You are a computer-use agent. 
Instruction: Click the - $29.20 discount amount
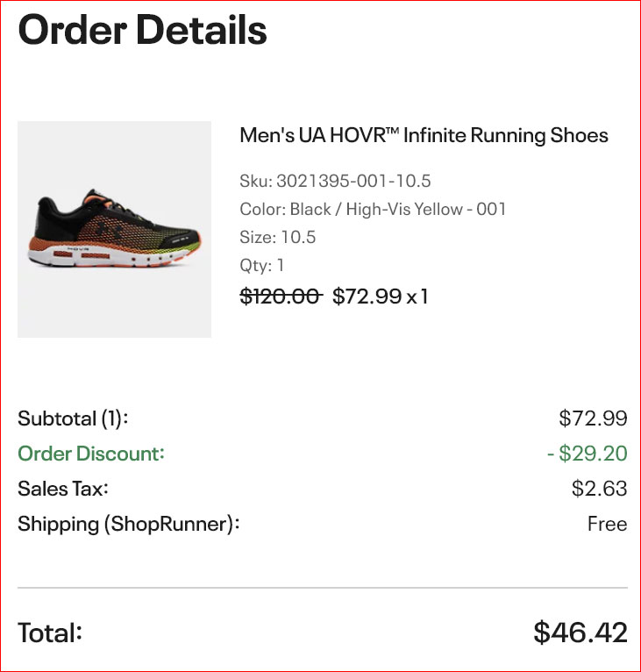tap(588, 454)
